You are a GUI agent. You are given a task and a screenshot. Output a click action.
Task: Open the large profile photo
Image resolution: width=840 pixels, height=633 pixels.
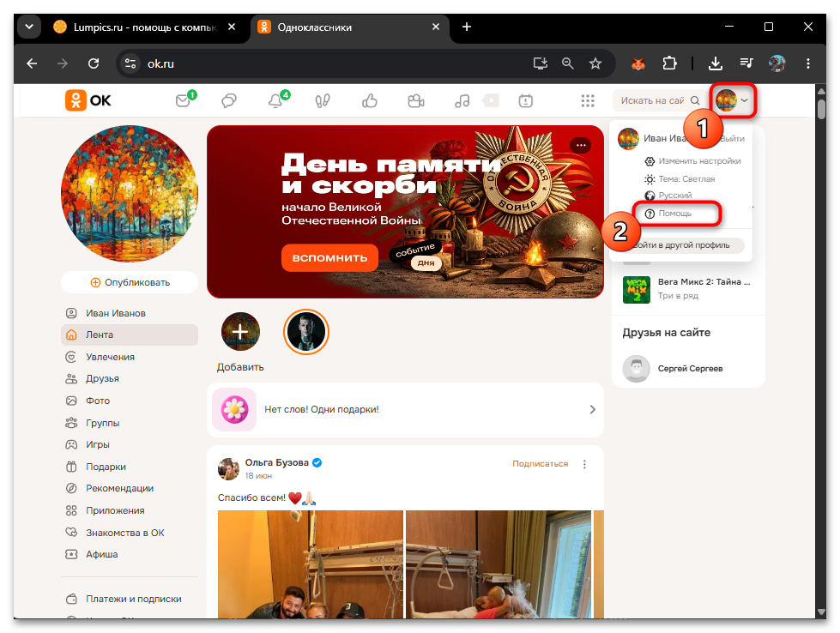point(130,193)
